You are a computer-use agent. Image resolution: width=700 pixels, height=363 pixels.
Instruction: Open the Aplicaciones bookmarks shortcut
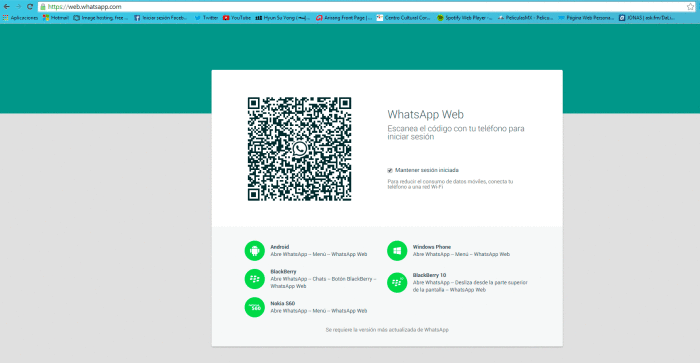coord(21,18)
